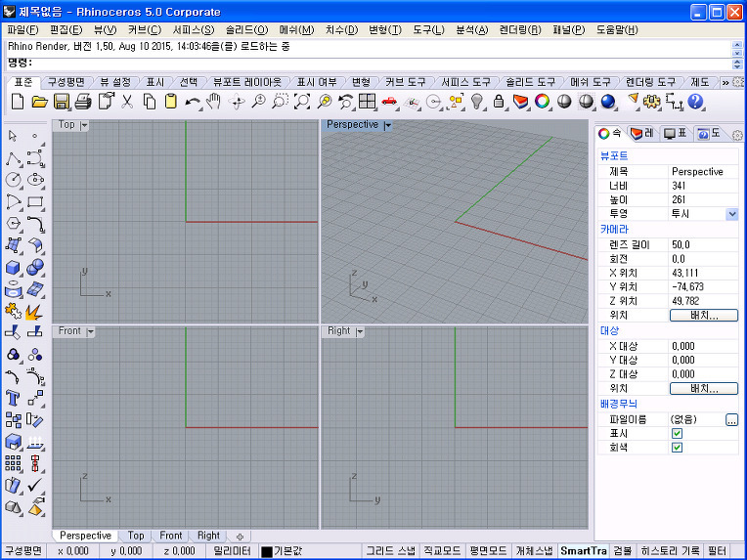Click the light bulb icon in toolbar

478,102
